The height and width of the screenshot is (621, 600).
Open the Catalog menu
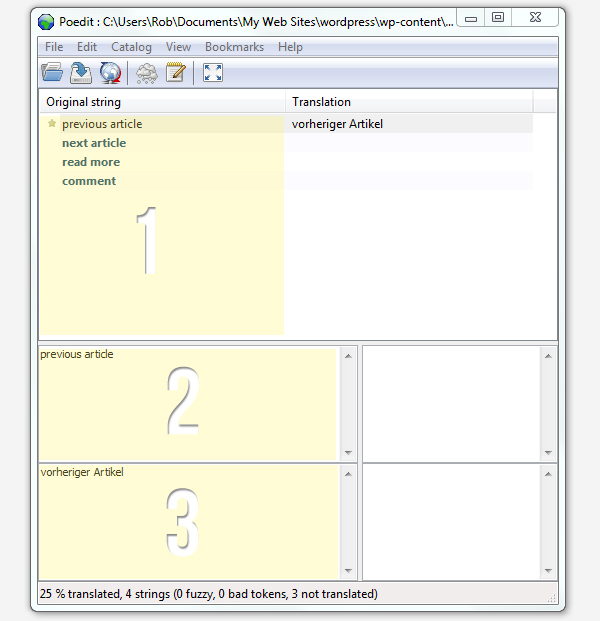coord(131,47)
